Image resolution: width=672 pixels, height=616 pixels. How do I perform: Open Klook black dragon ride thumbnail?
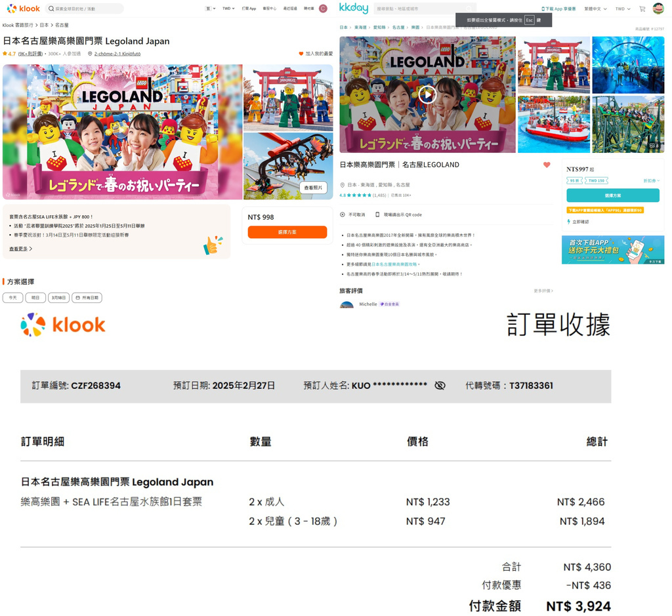tap(288, 166)
